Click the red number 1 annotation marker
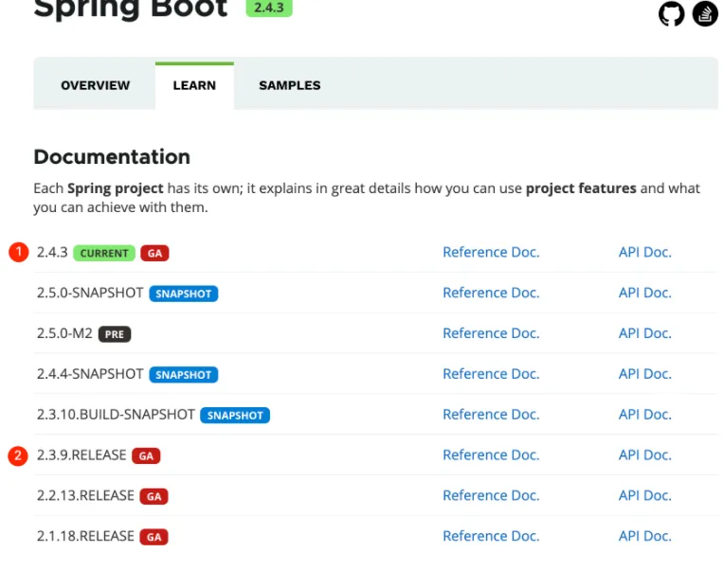The image size is (724, 588). [18, 253]
